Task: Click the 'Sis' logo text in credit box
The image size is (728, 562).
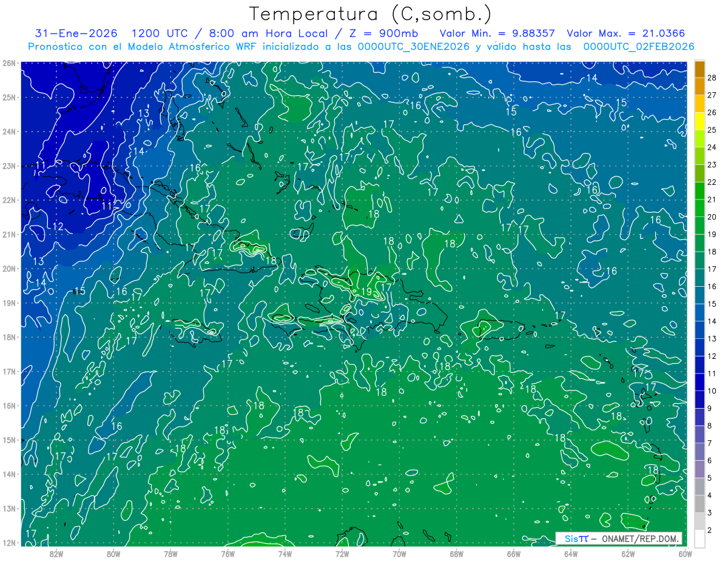Action: (x=571, y=538)
